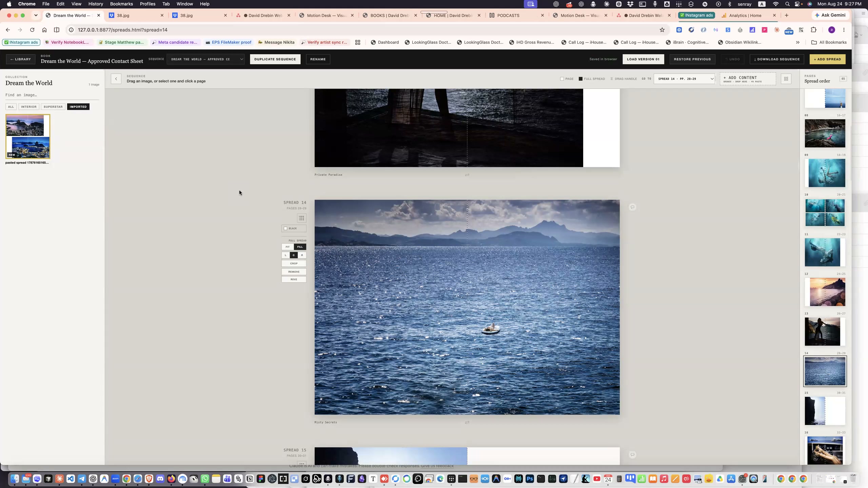Viewport: 868px width, 488px height.
Task: Show more bookmarks with the double chevron
Action: (798, 42)
